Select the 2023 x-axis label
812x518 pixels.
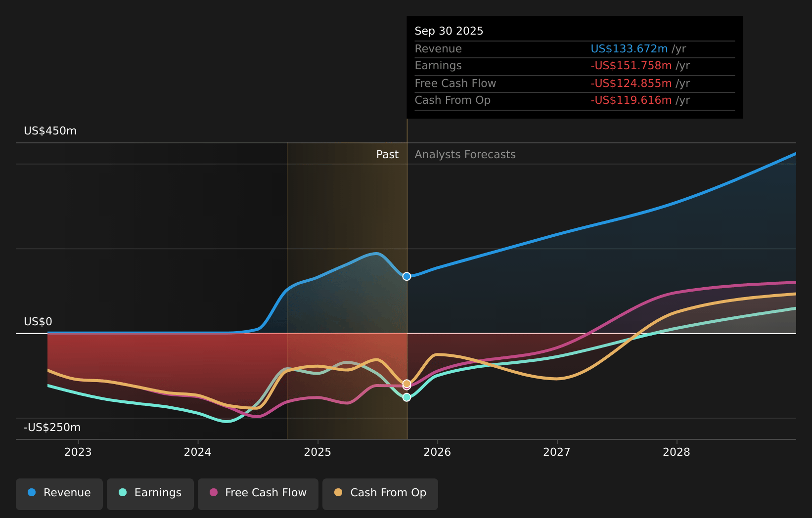[x=78, y=452]
